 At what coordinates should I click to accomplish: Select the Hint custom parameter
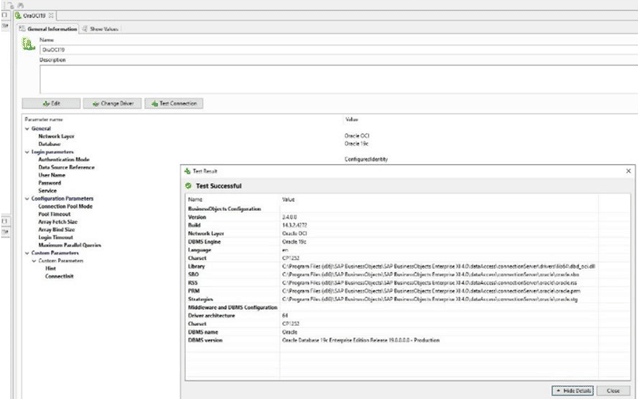[x=50, y=268]
